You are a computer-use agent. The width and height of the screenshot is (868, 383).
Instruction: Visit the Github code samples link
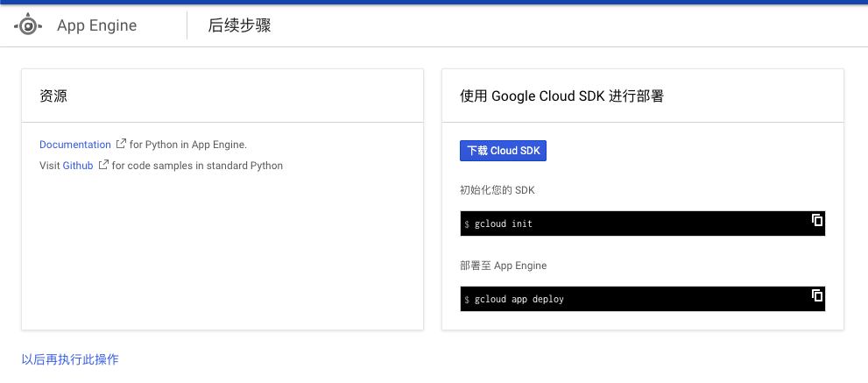click(78, 165)
